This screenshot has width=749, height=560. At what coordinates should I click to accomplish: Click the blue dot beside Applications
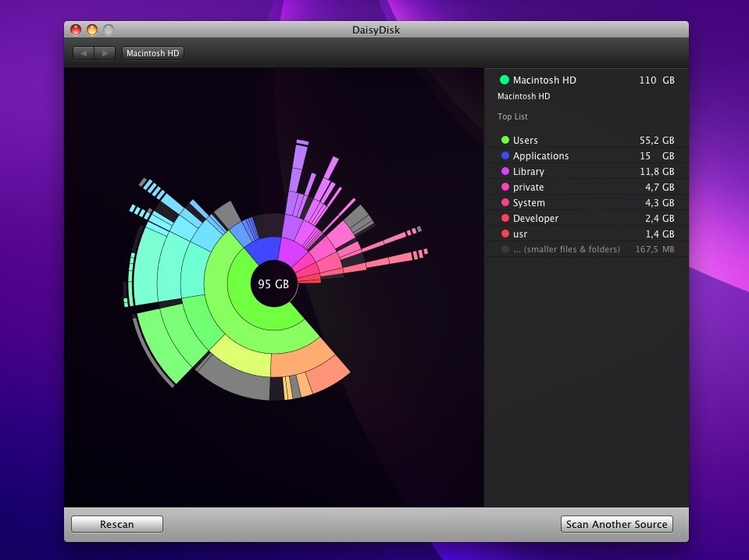505,155
